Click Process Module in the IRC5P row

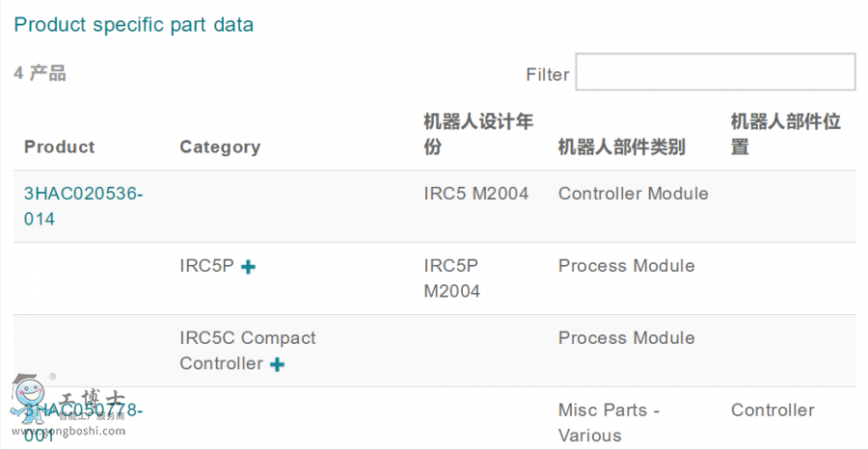point(627,266)
